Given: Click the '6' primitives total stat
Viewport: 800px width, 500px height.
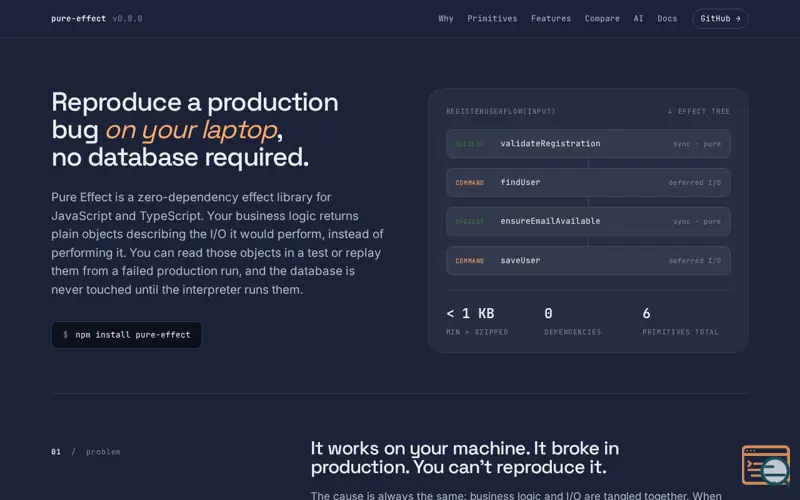Looking at the screenshot, I should point(646,313).
